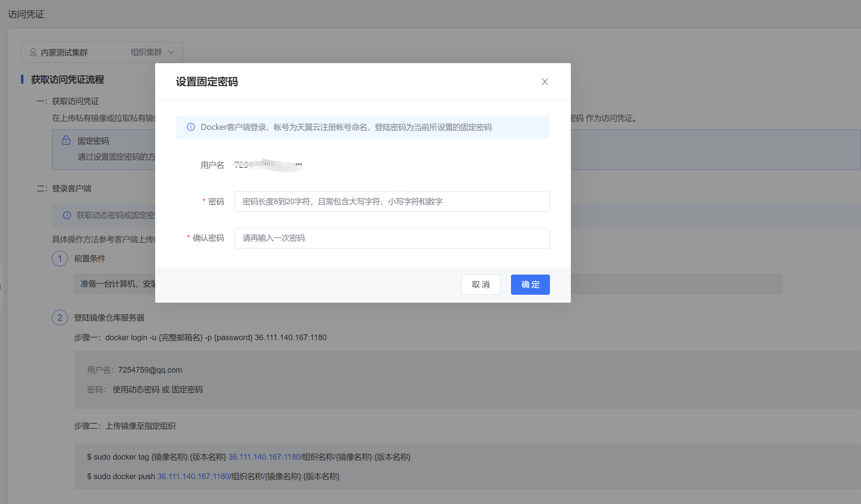Click the 访问凭证 page title
861x504 pixels.
[x=26, y=14]
